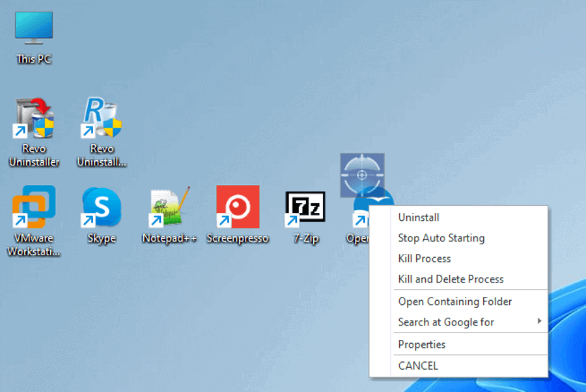The width and height of the screenshot is (586, 392).
Task: Choose Kill Process menu entry
Action: tap(458, 259)
